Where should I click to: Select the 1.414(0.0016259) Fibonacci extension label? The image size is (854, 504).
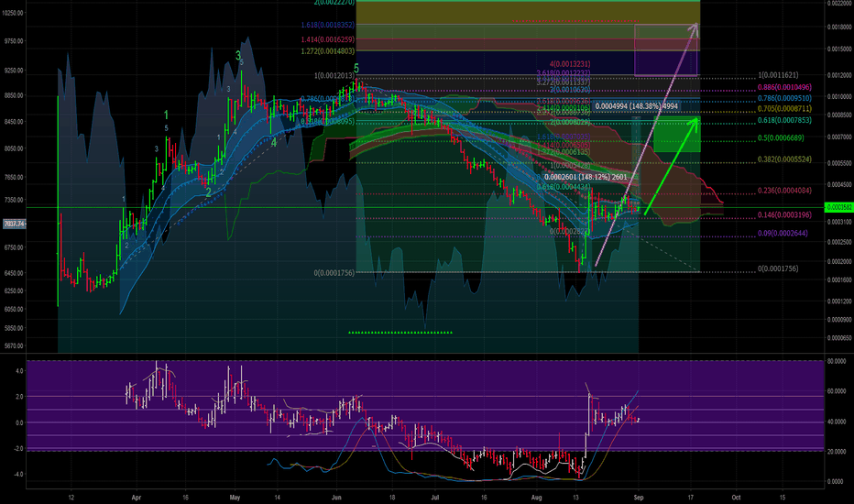[327, 39]
